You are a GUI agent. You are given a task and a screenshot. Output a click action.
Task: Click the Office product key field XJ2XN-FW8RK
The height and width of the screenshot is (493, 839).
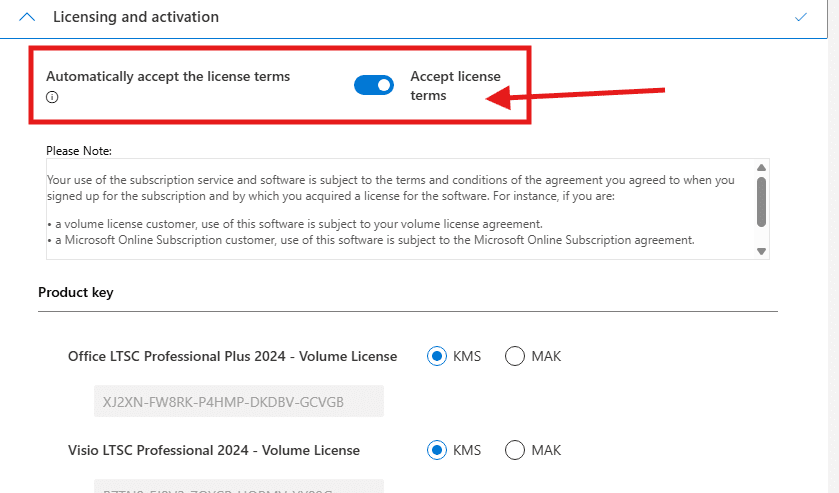click(x=238, y=401)
